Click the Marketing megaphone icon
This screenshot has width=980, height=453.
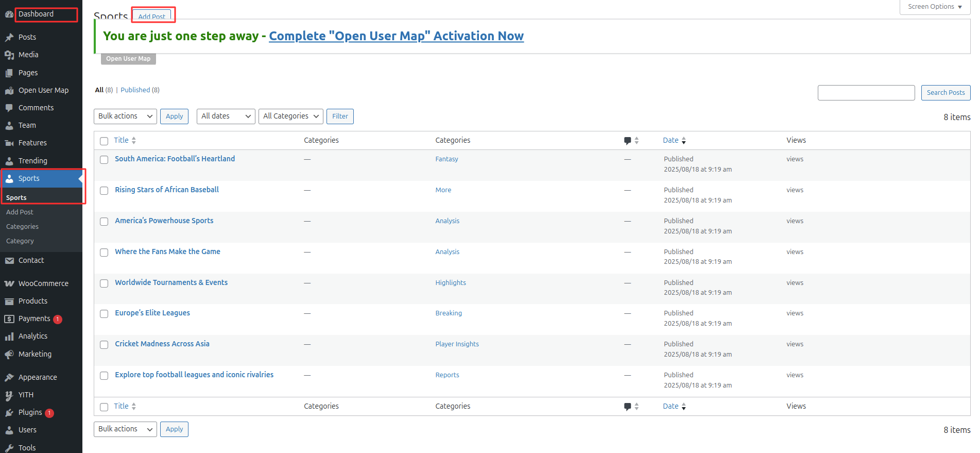coord(9,354)
